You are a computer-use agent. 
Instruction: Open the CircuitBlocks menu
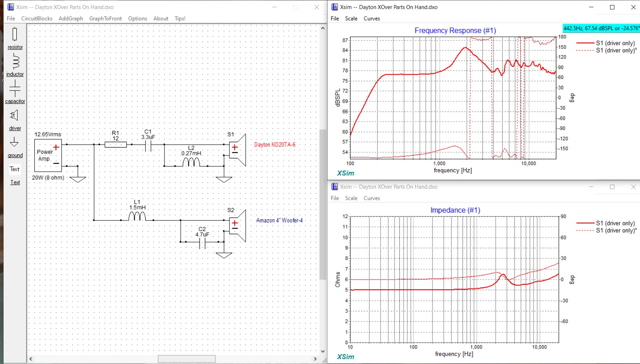(x=37, y=18)
